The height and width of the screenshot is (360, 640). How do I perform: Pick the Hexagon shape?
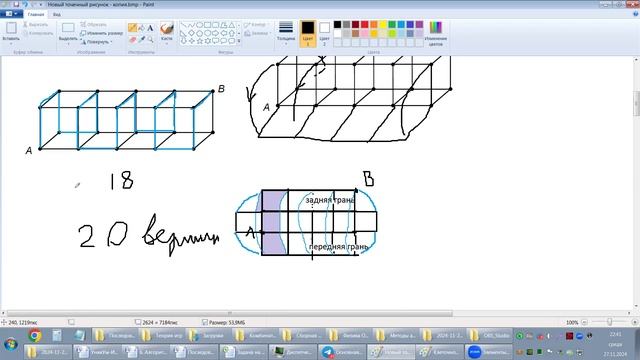click(x=208, y=33)
